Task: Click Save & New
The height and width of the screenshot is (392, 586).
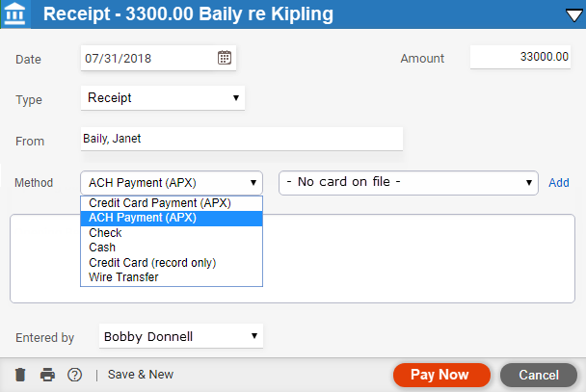Action: [141, 375]
